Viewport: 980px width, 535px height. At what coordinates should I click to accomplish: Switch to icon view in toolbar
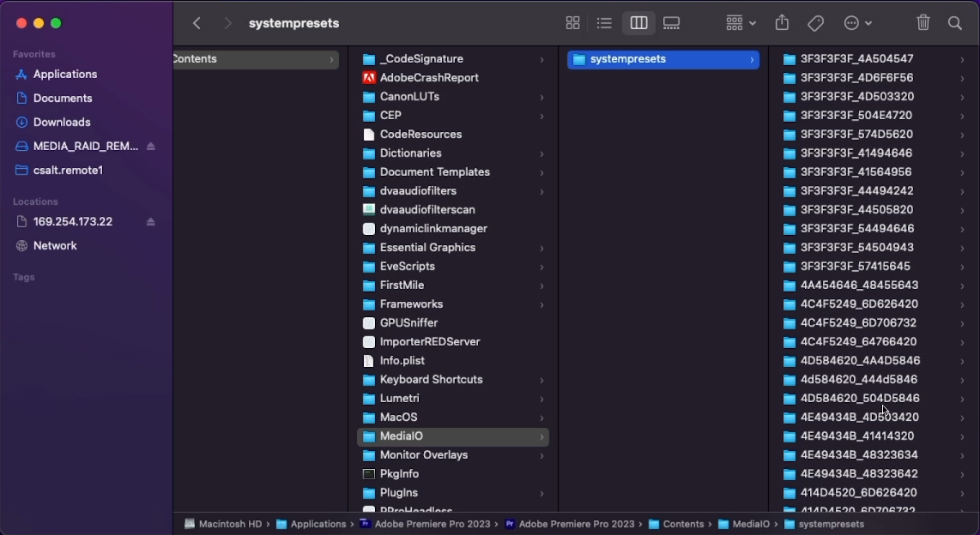coord(572,23)
